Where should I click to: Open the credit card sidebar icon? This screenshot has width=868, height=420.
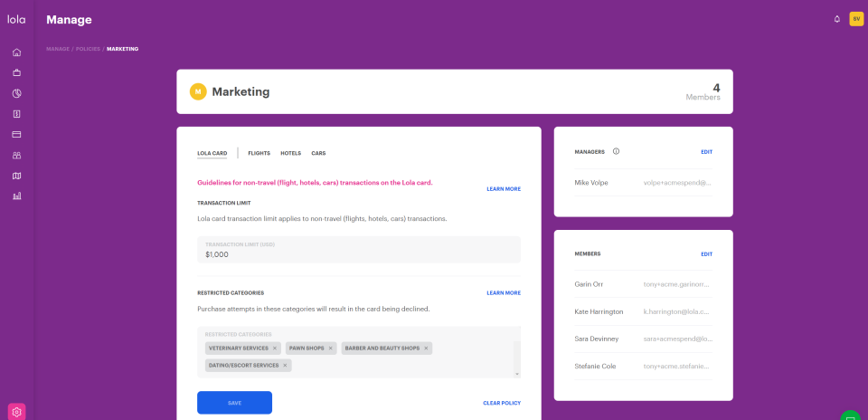16,134
